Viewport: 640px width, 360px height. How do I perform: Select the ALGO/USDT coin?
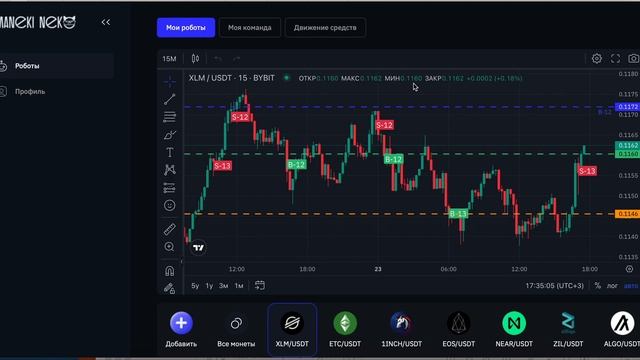click(622, 330)
